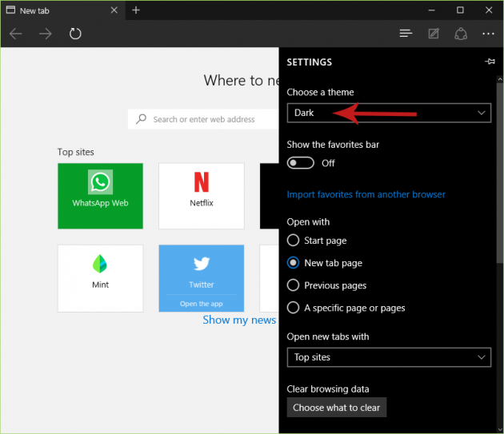Click the Forward navigation arrow
The image size is (504, 434).
coord(46,34)
